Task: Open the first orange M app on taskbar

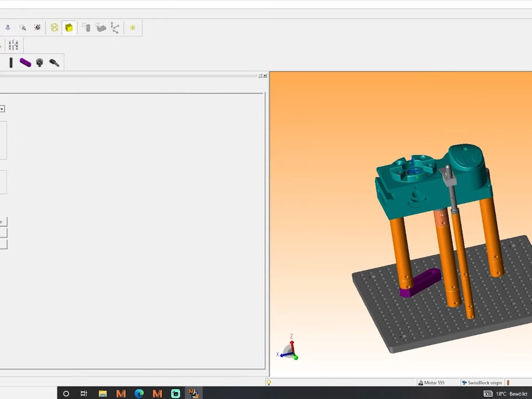Action: click(121, 394)
